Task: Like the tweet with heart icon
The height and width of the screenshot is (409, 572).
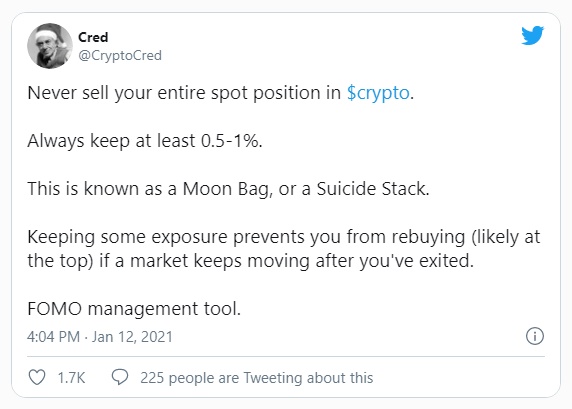Action: point(37,377)
